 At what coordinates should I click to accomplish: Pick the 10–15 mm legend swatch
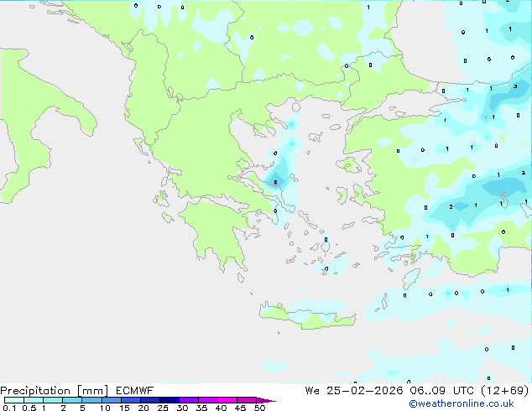tap(111, 400)
